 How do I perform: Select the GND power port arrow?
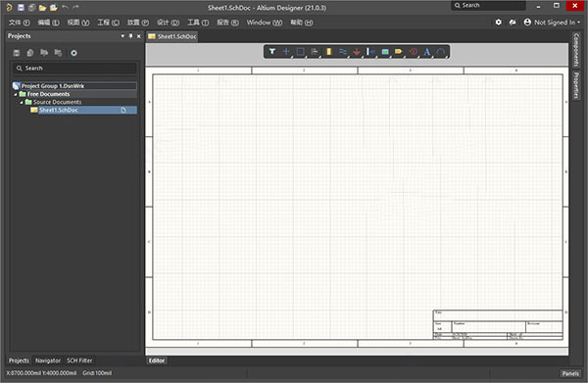pos(357,52)
